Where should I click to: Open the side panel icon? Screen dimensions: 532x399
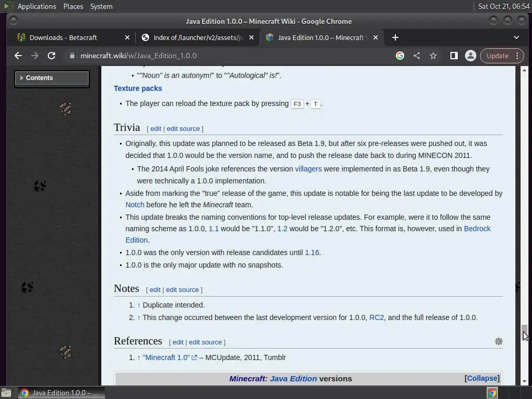pyautogui.click(x=454, y=56)
